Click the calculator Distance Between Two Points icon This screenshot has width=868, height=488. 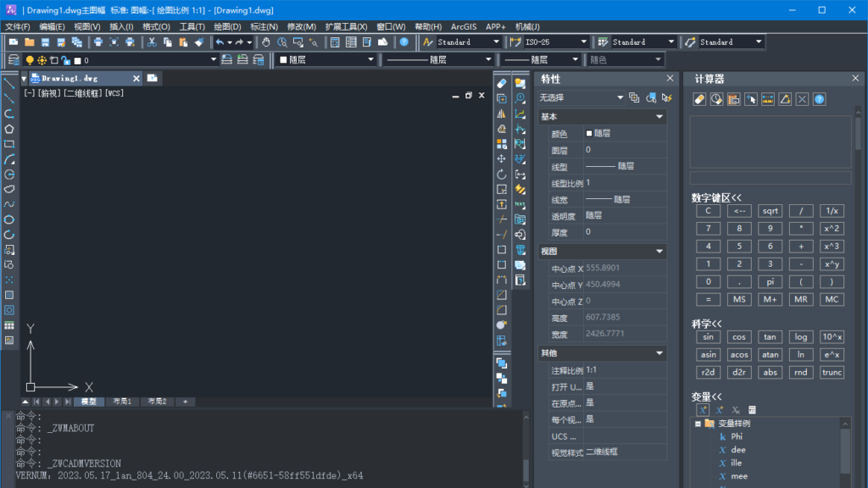click(768, 99)
